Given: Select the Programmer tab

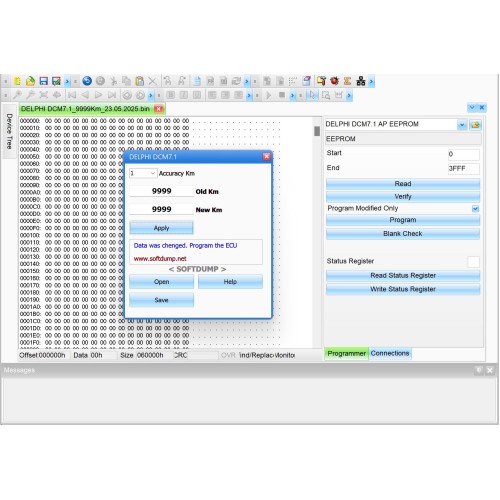Looking at the screenshot, I should tap(346, 353).
